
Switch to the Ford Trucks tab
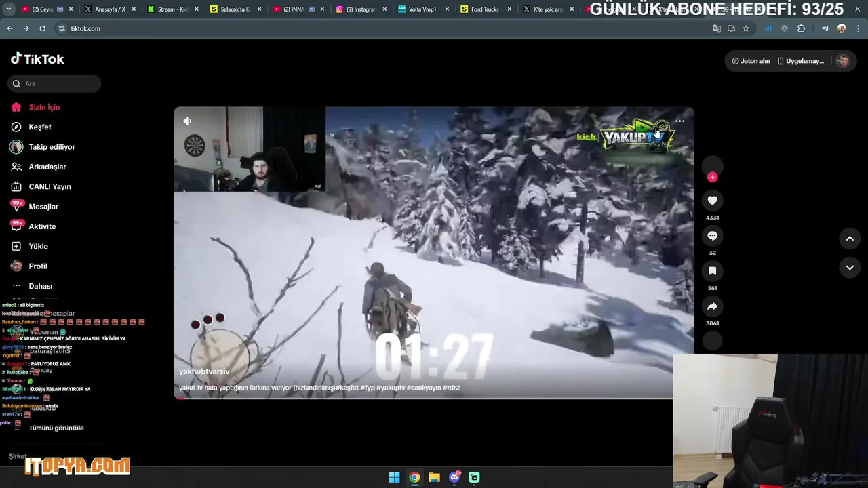point(484,9)
